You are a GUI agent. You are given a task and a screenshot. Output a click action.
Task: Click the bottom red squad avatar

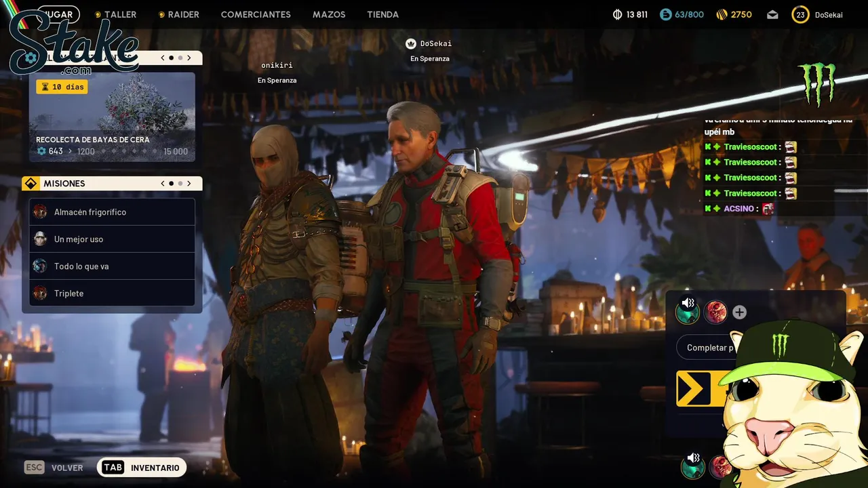pyautogui.click(x=719, y=467)
